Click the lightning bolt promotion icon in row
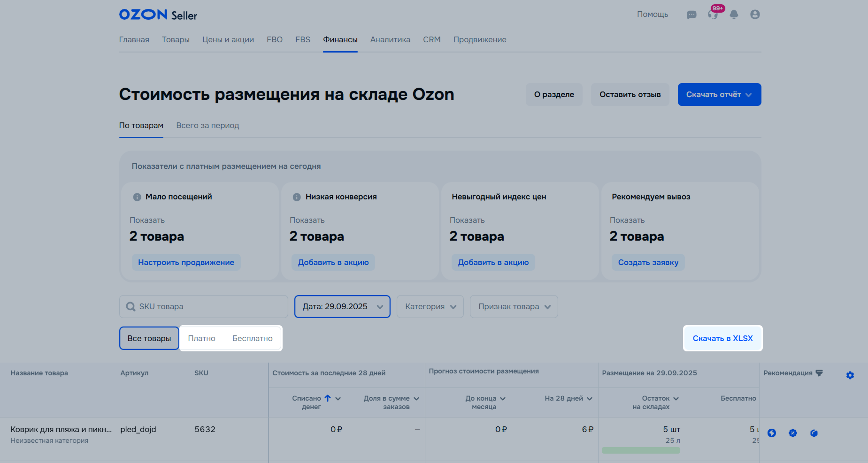 click(772, 433)
